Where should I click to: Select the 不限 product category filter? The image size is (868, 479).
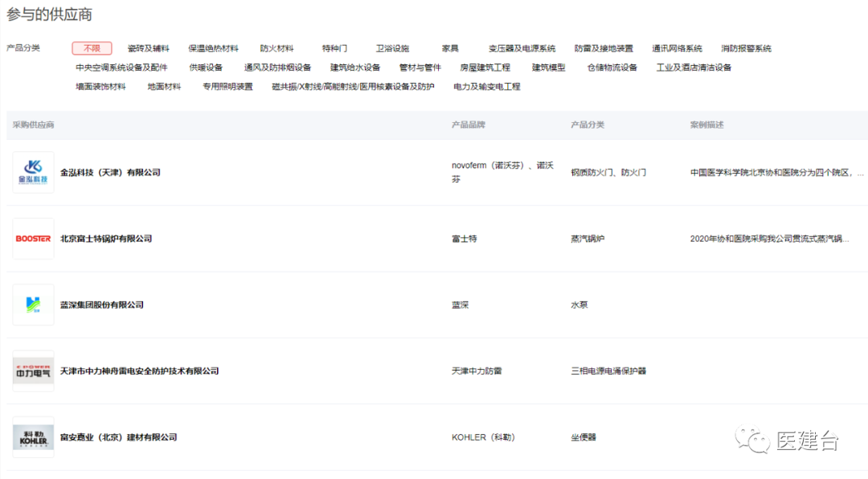[x=91, y=48]
